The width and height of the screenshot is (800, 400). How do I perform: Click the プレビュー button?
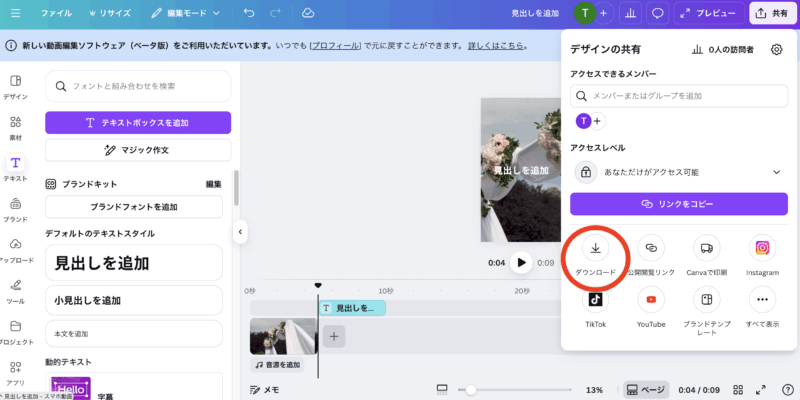click(x=709, y=13)
